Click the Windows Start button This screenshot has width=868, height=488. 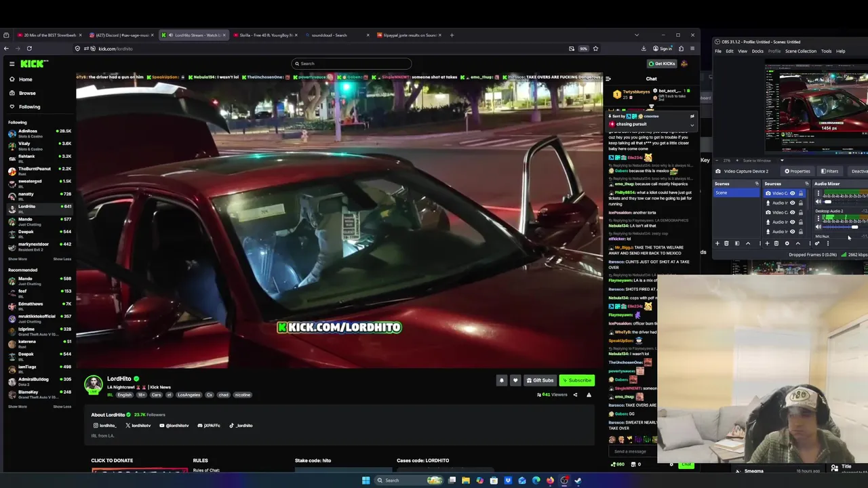[x=366, y=481]
